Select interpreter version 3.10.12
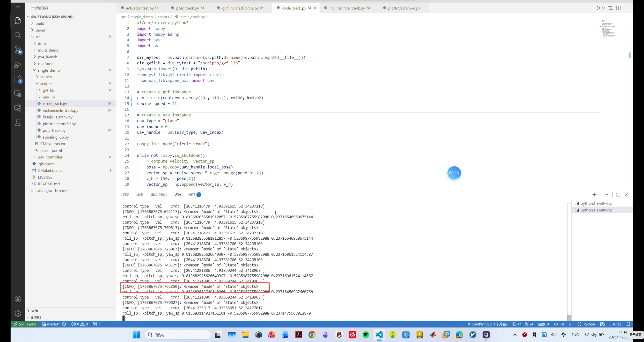 [x=615, y=324]
